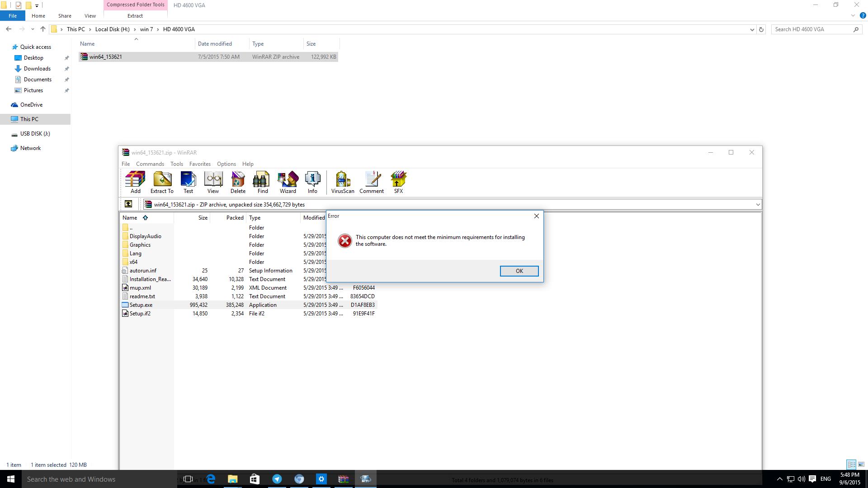Refresh the Explorer folder view
This screenshot has width=868, height=488.
(761, 29)
